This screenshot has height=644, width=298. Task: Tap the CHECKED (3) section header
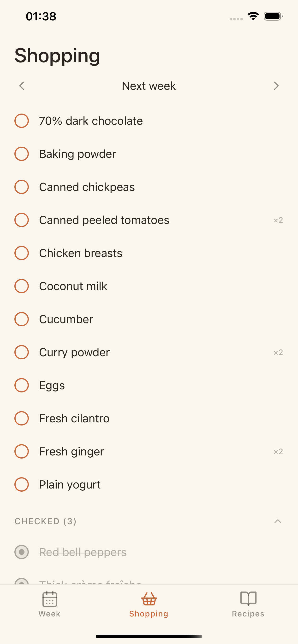45,521
